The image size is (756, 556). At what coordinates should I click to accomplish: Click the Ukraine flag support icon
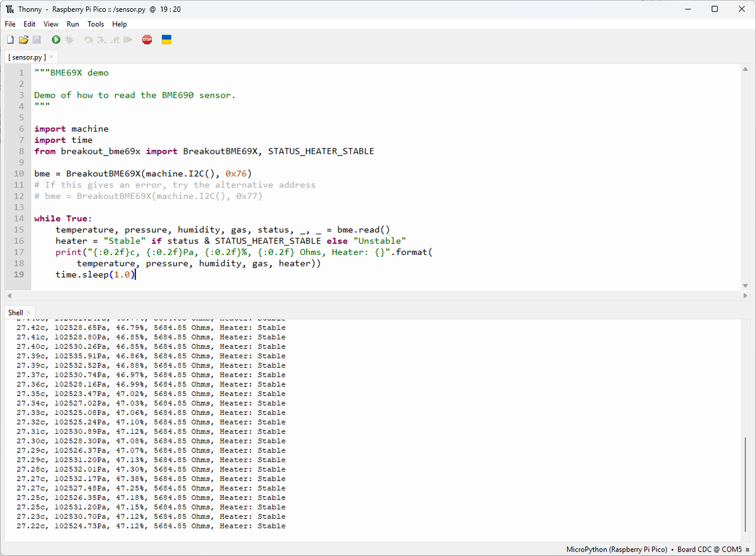coord(167,40)
